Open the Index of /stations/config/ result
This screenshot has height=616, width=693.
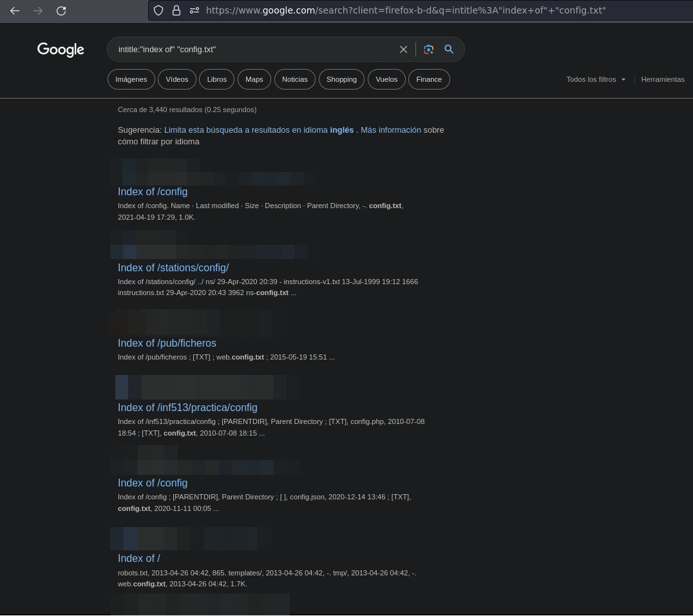(x=173, y=267)
